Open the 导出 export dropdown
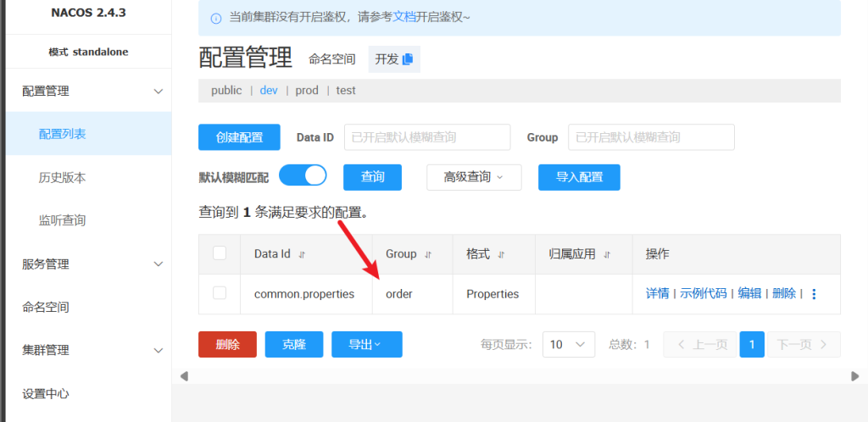868x422 pixels. click(x=366, y=345)
